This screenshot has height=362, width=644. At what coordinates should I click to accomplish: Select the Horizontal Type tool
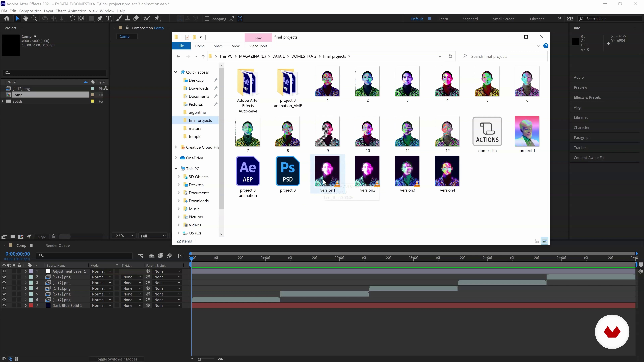(x=108, y=18)
